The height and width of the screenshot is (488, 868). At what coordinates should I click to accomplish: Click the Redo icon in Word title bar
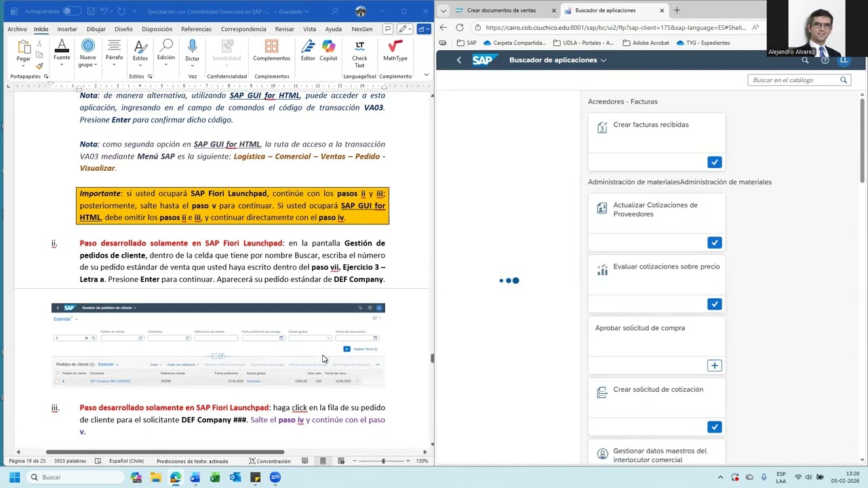pyautogui.click(x=121, y=11)
